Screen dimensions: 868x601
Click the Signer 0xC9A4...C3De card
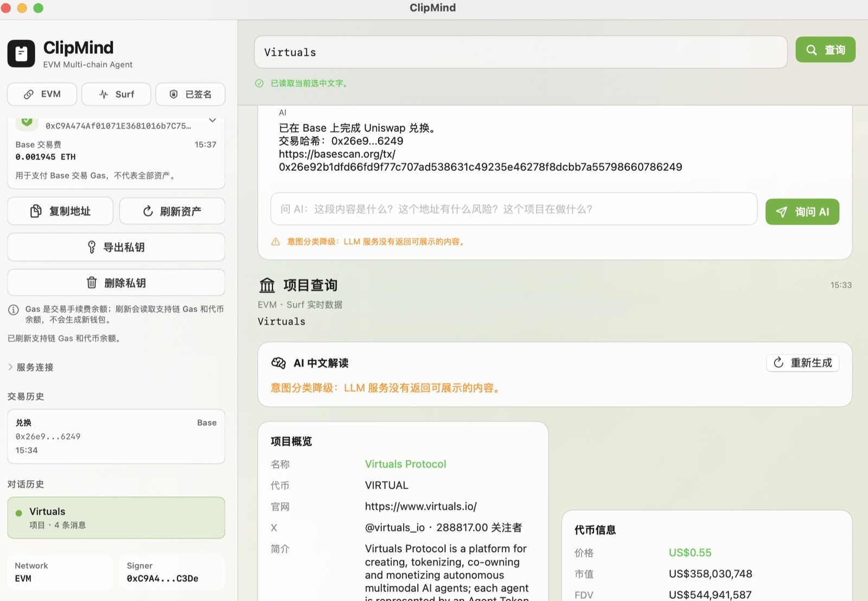click(x=172, y=572)
